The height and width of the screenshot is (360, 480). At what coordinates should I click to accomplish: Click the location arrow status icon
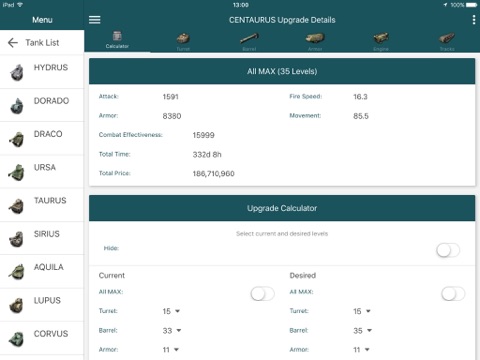click(x=445, y=5)
